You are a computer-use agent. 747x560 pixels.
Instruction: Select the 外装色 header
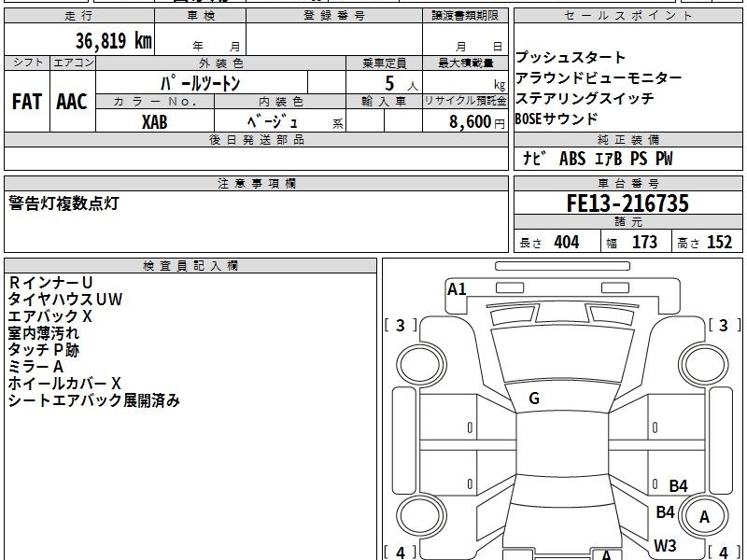[x=221, y=63]
